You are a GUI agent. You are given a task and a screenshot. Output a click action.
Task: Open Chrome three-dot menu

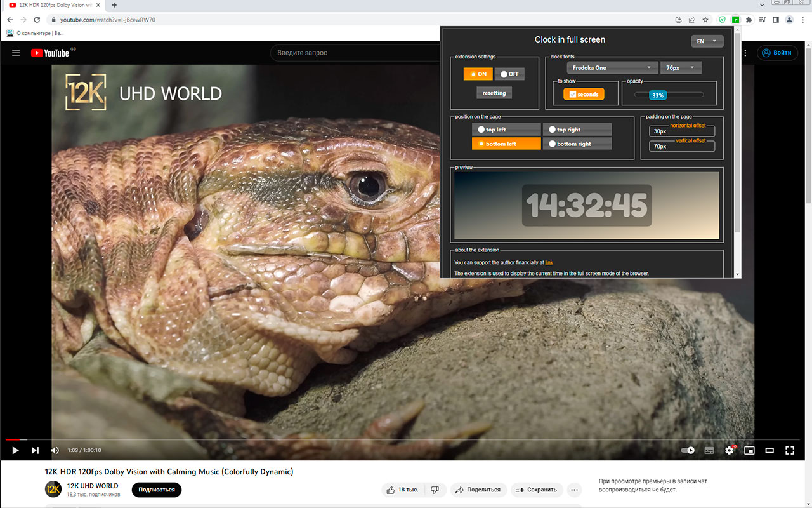pos(803,20)
